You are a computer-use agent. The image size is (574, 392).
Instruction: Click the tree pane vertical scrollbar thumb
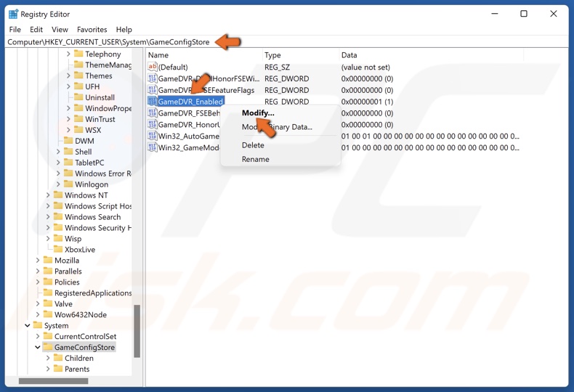click(137, 331)
